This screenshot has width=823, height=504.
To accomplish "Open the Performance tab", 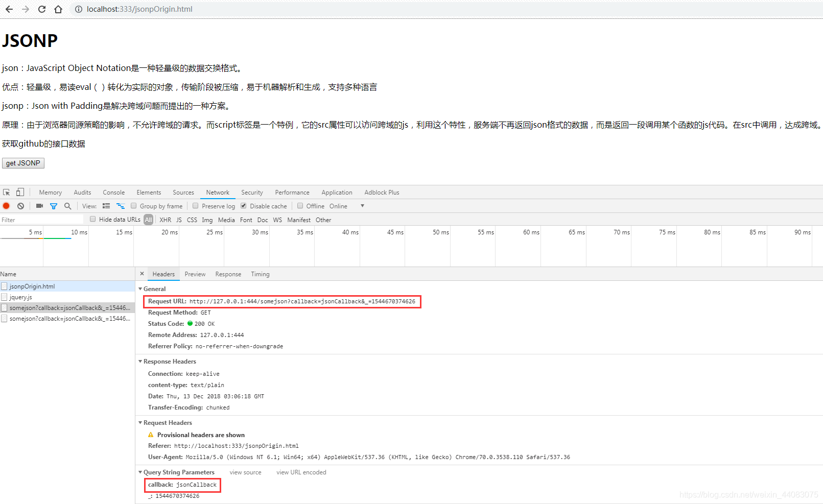I will 292,193.
